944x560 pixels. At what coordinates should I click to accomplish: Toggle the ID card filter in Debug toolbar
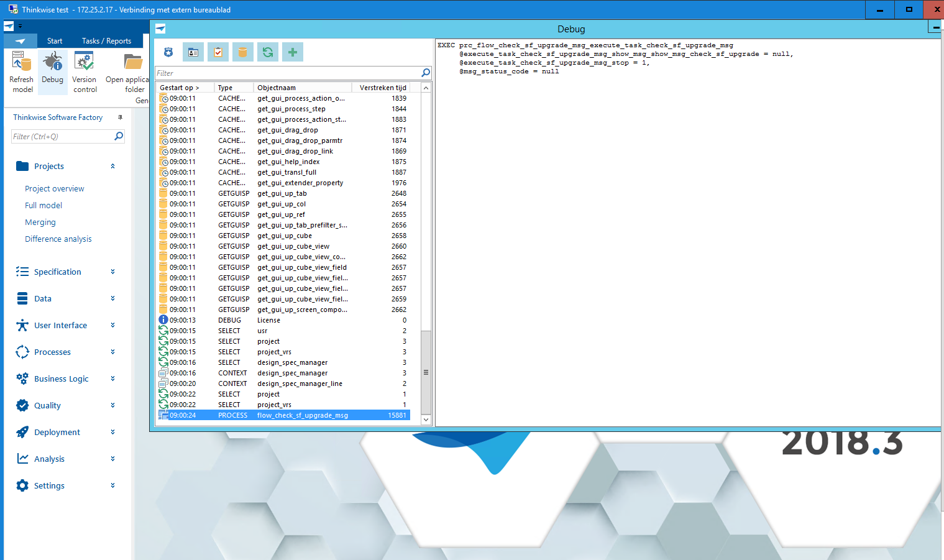coord(193,52)
